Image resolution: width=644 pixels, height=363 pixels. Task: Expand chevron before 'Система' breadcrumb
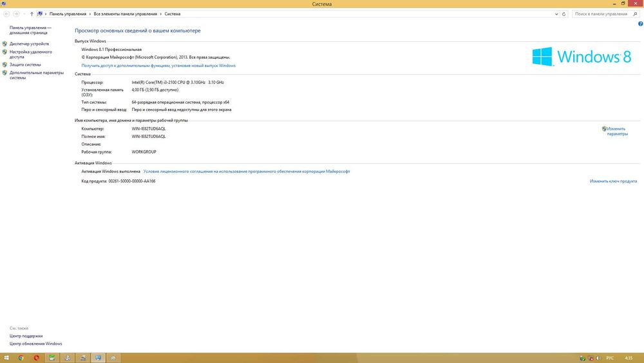(x=160, y=14)
